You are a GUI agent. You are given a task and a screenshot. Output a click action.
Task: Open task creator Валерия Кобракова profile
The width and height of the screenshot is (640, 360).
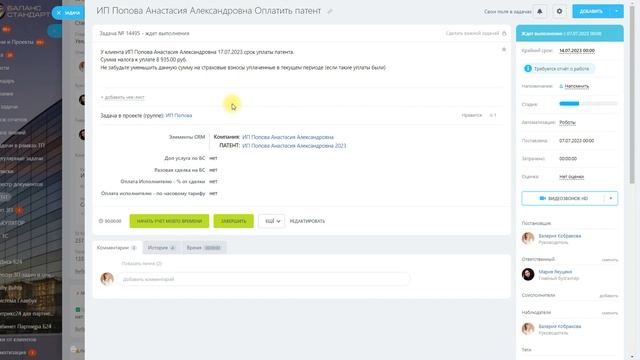560,236
